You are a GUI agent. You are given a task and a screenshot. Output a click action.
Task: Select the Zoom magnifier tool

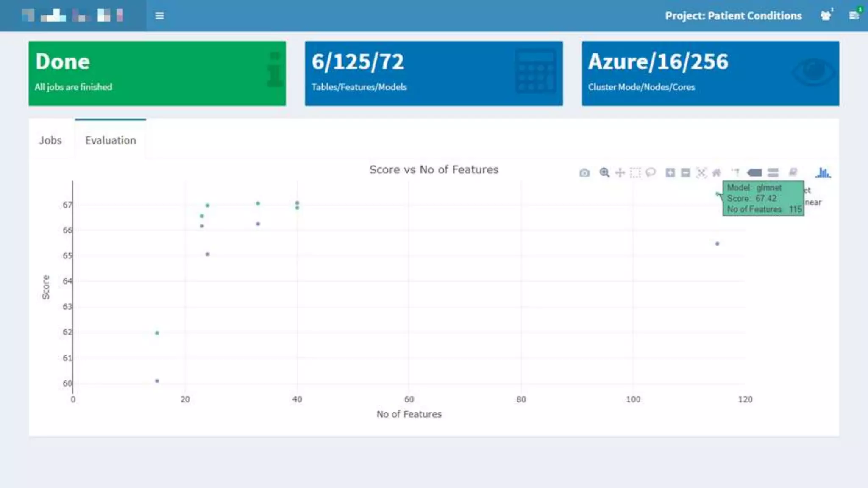(x=604, y=173)
